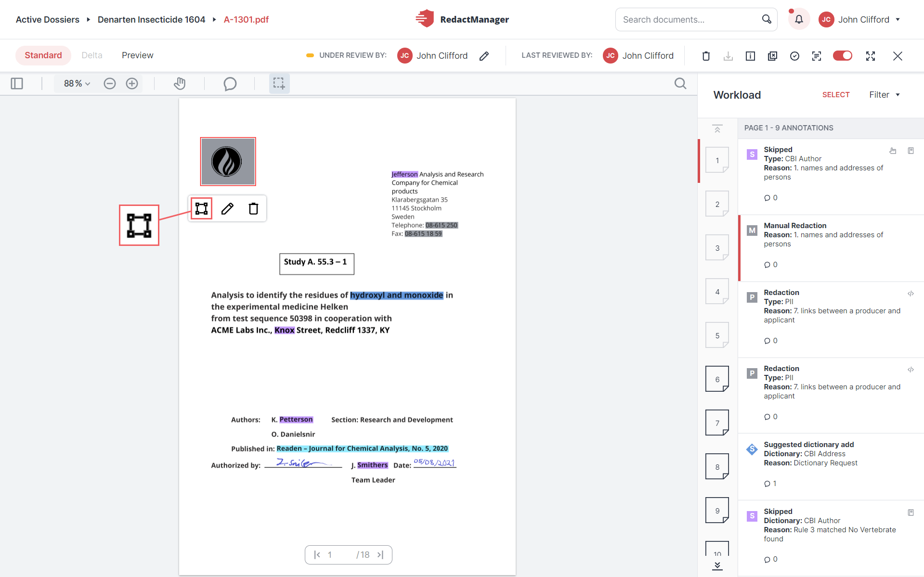Open document search magnifier in viewer toolbar

pos(680,84)
